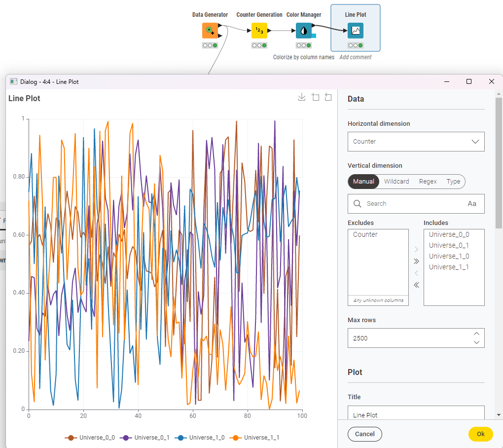Screen dimensions: 503x448
Task: Click the zoom area selection icon
Action: click(316, 97)
